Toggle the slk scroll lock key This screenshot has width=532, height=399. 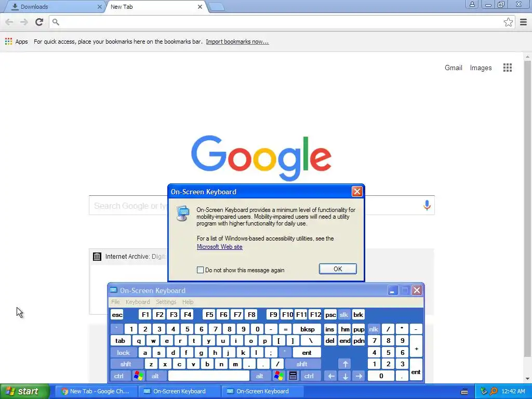tap(344, 315)
